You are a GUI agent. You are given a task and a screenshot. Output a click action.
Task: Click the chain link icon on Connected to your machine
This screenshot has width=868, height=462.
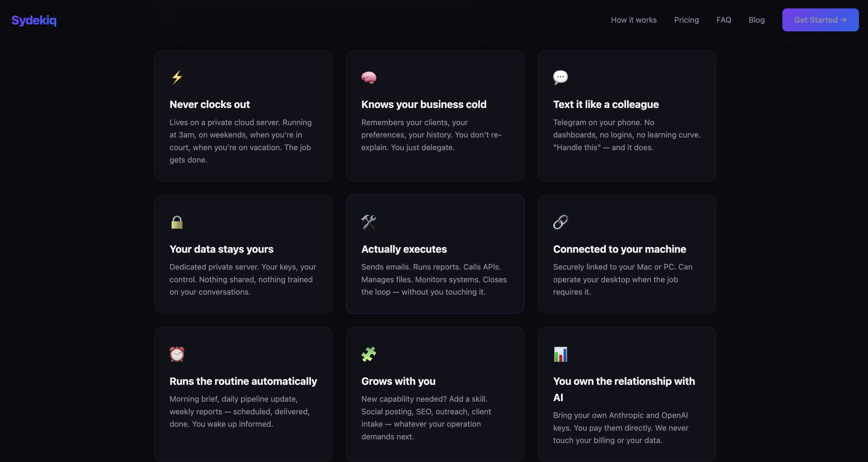[560, 222]
